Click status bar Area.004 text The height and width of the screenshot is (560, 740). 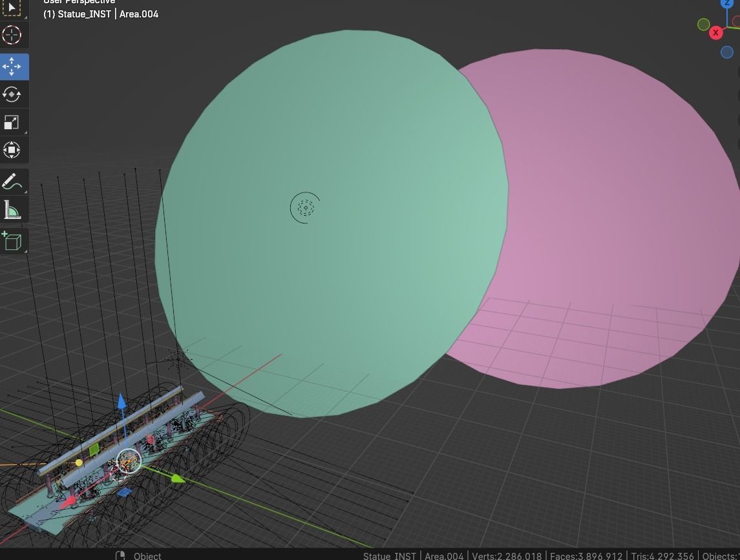(x=444, y=555)
